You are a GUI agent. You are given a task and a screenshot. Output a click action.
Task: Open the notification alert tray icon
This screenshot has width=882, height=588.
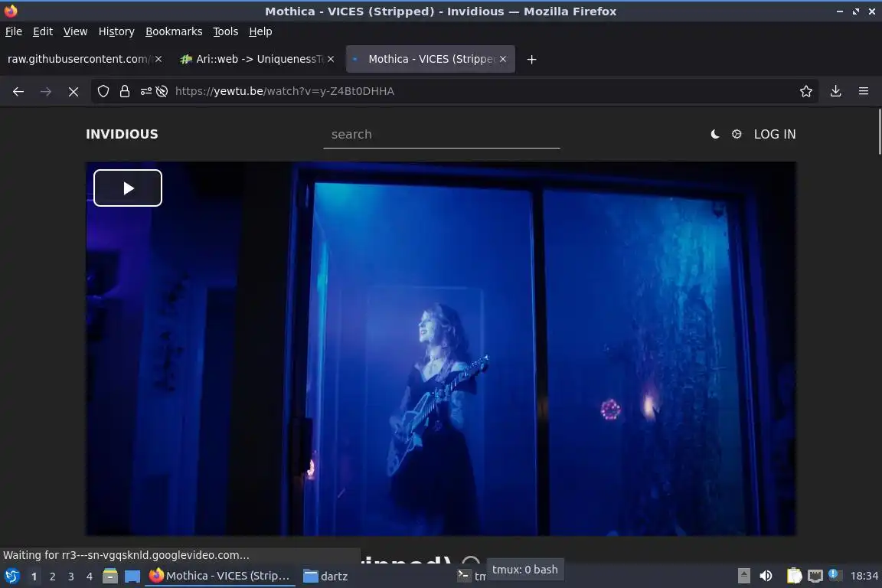(835, 575)
